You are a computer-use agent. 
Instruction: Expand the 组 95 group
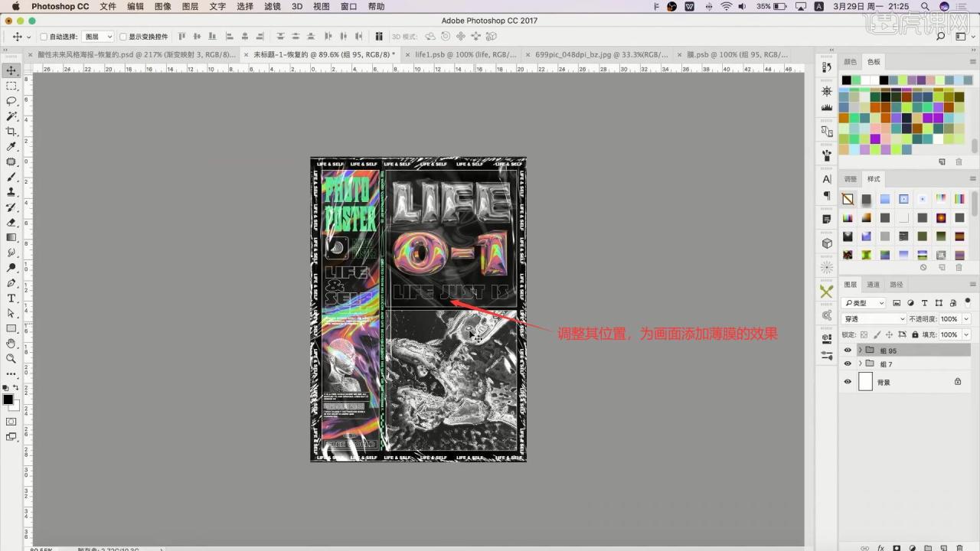tap(860, 350)
